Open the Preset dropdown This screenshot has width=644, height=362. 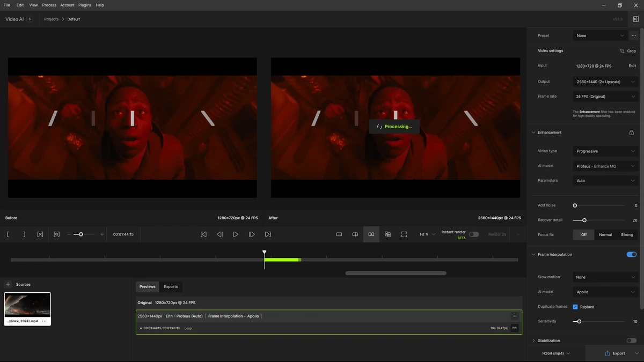[x=600, y=35]
